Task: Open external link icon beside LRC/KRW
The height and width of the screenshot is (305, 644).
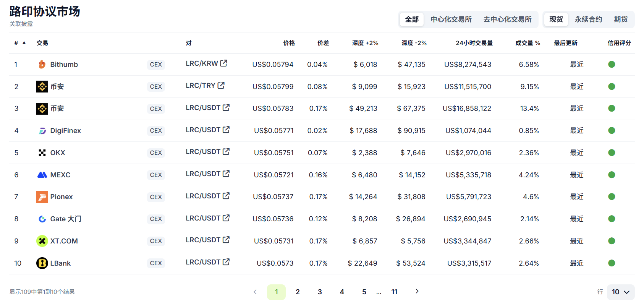Action: (x=224, y=63)
